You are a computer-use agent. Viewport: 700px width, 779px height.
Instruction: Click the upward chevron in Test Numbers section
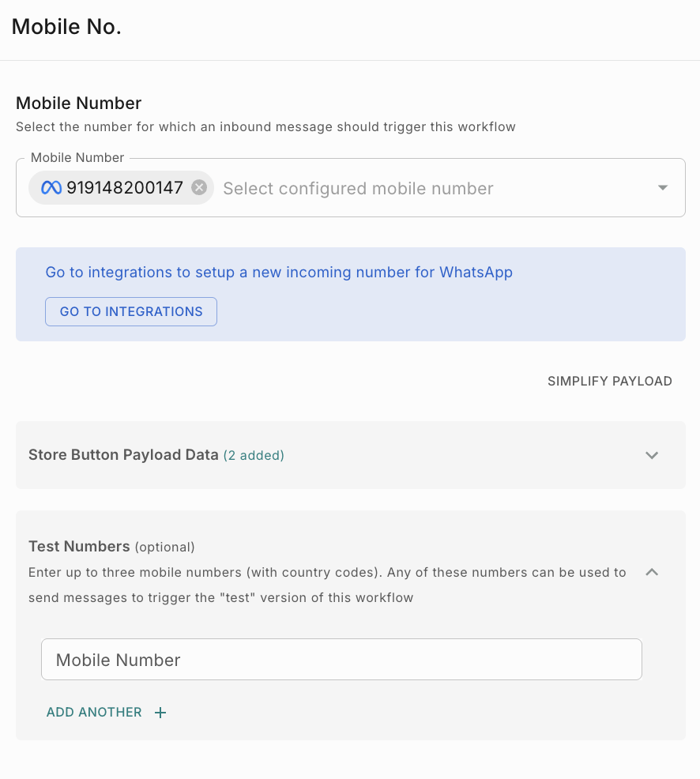point(652,572)
